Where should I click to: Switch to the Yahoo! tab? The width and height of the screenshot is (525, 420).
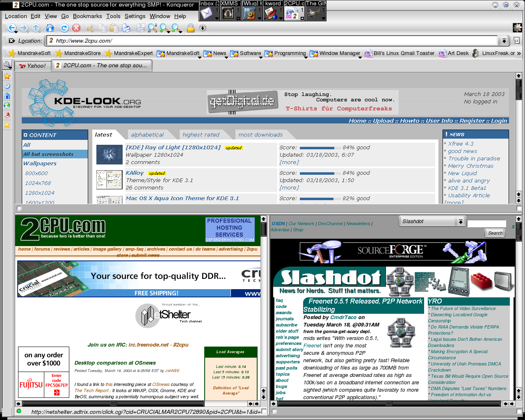(x=33, y=66)
